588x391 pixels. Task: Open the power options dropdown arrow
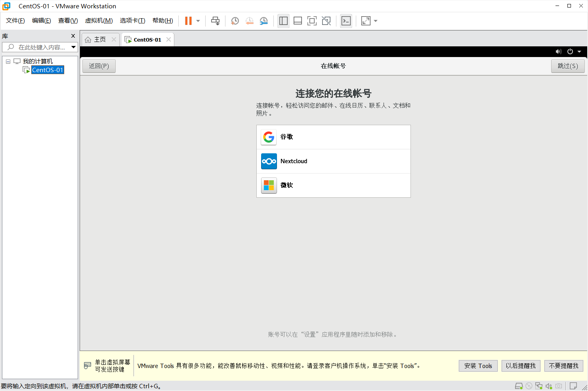pos(579,51)
